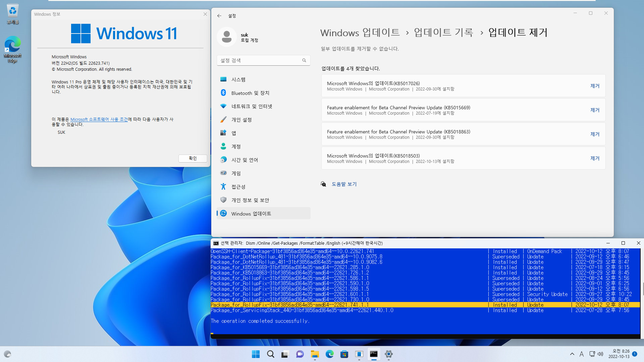644x362 pixels.
Task: Open 앱 settings category
Action: [x=264, y=133]
